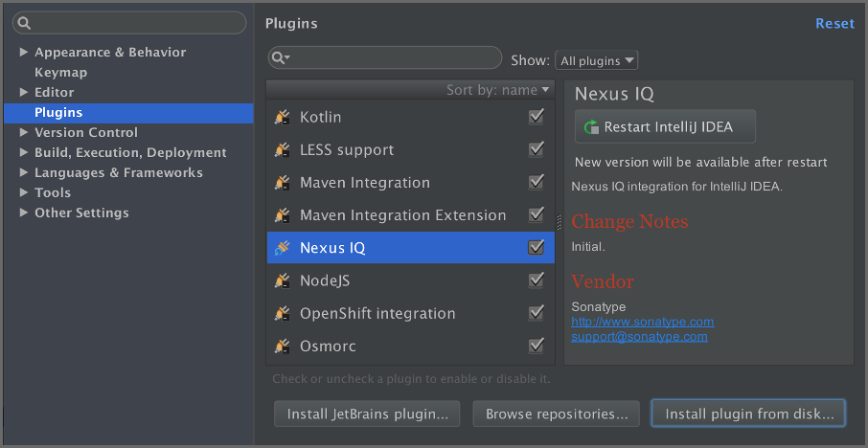
Task: Click the Maven Integration Extension plugin icon
Action: [283, 215]
